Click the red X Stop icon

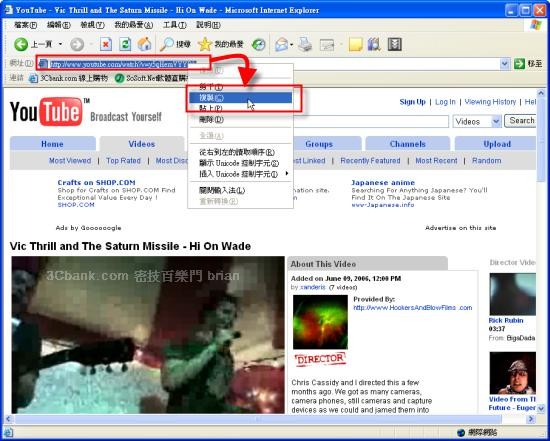(x=106, y=44)
